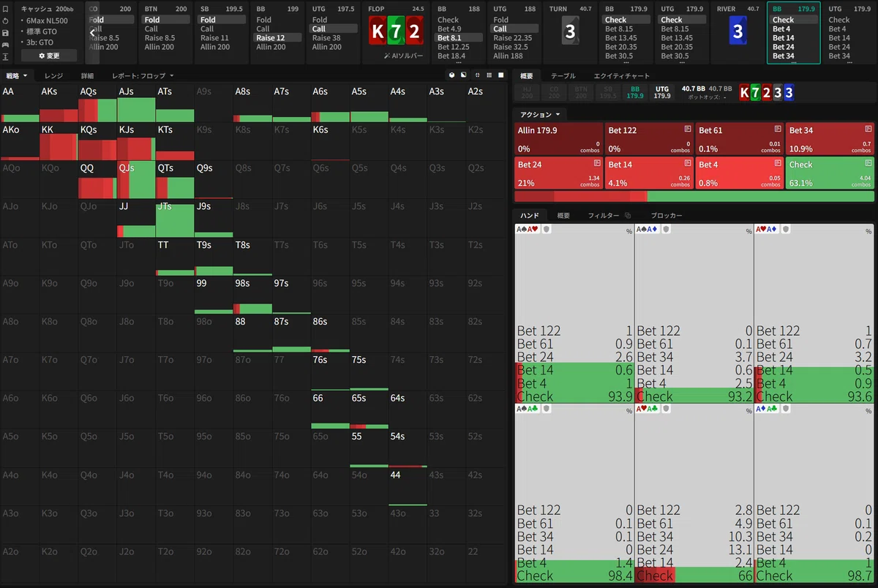Expand more options under turn UTG column
878x588 pixels.
[x=682, y=62]
